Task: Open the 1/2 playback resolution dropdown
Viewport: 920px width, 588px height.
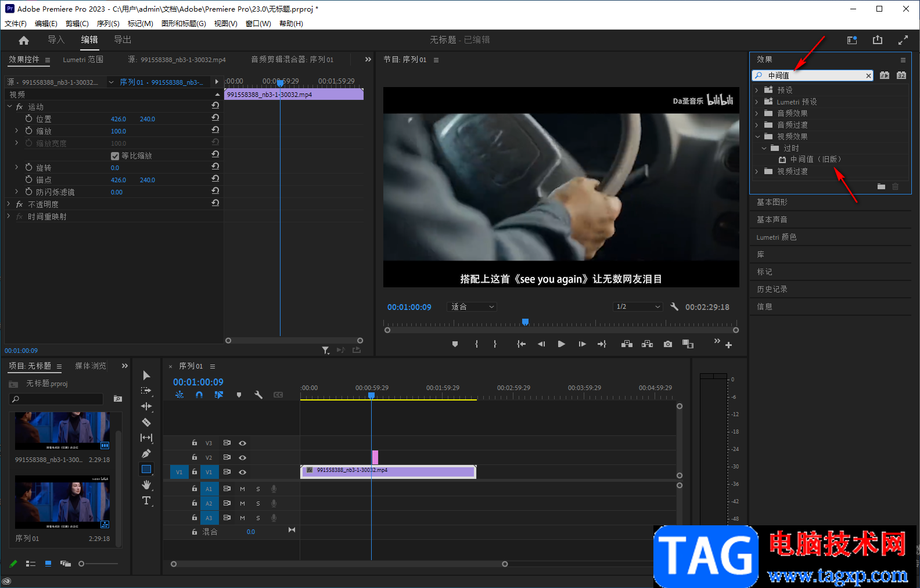Action: (x=638, y=307)
